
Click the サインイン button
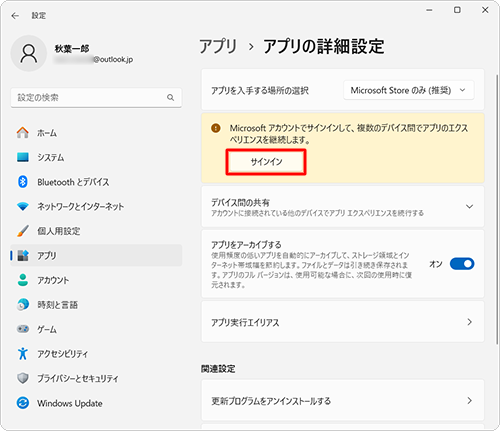pyautogui.click(x=266, y=162)
